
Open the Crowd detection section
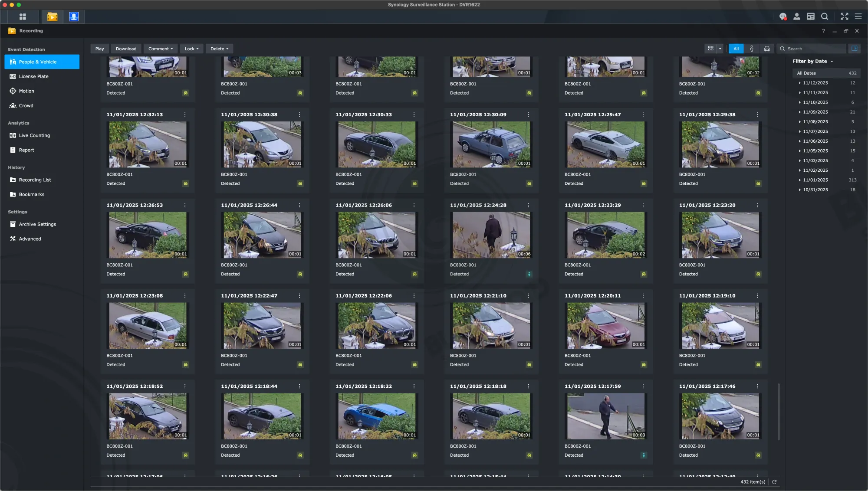26,105
